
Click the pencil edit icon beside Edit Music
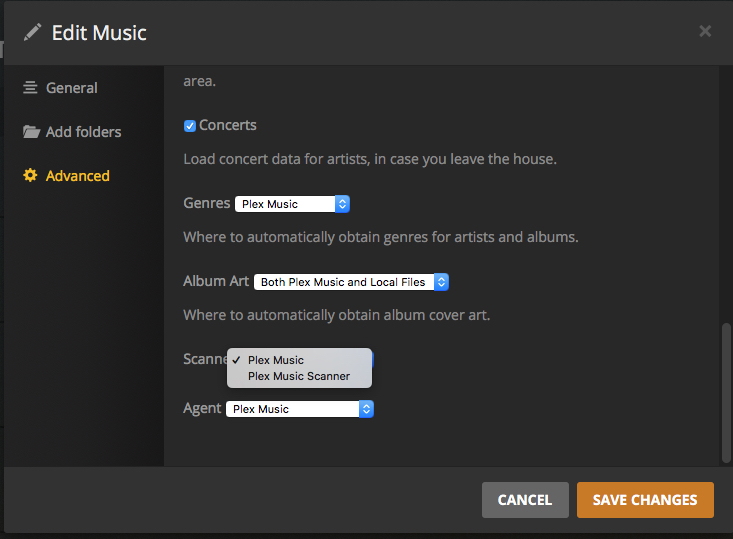(32, 32)
